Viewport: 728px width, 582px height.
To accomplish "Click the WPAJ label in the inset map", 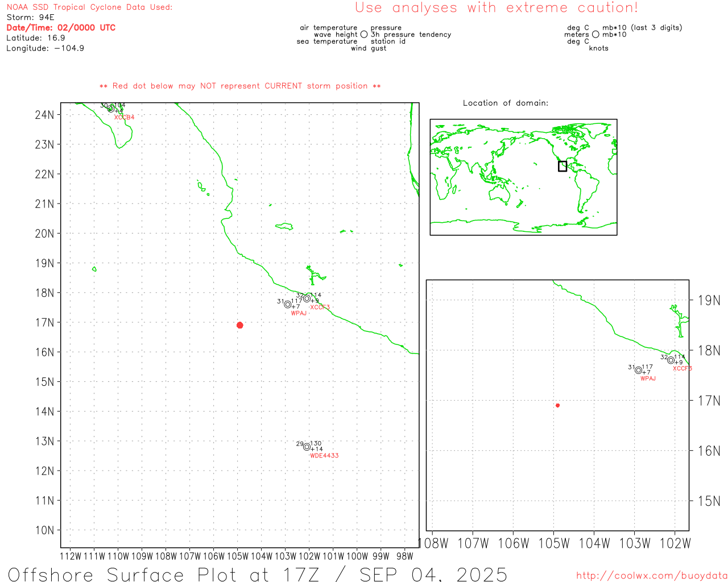I will (648, 379).
